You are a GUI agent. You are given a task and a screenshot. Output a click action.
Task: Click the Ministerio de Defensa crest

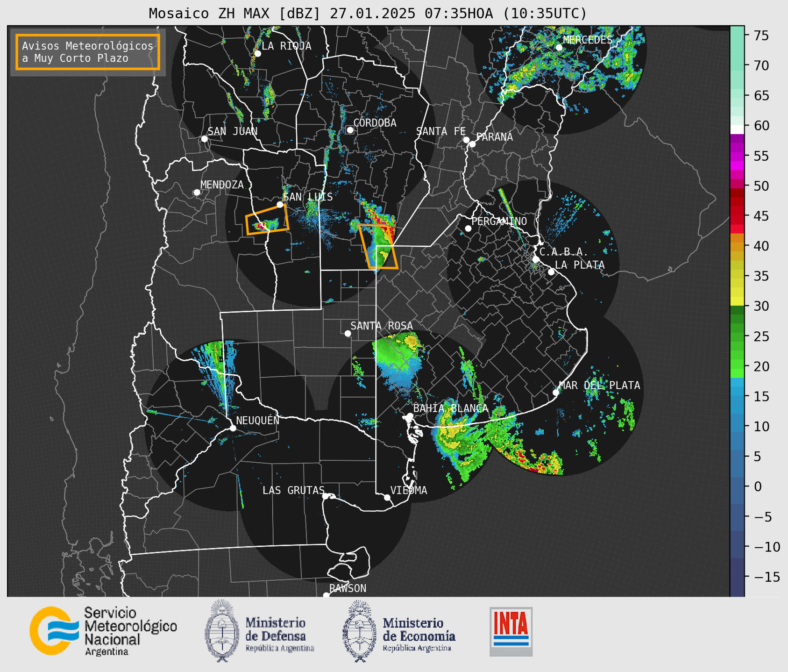point(222,631)
